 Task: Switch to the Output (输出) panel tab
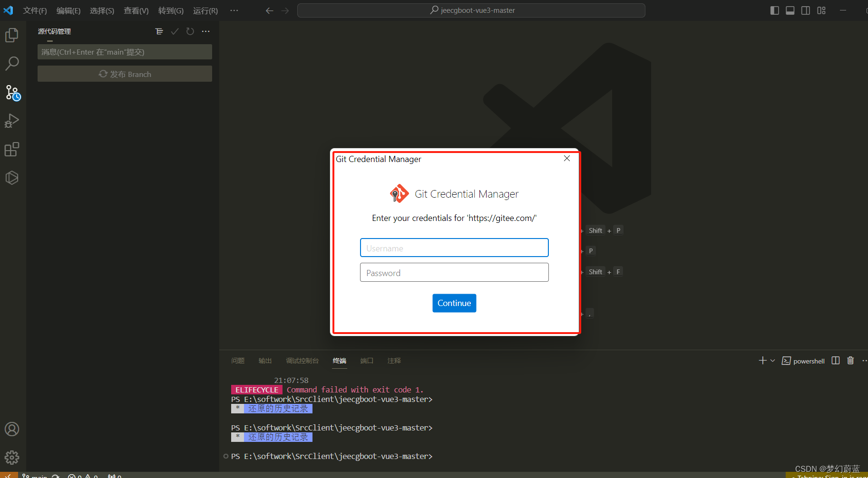pos(265,361)
